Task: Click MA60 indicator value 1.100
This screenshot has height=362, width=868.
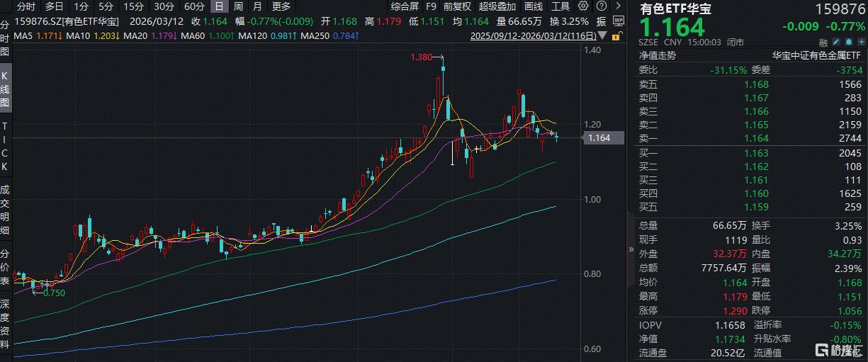Action: click(x=222, y=35)
